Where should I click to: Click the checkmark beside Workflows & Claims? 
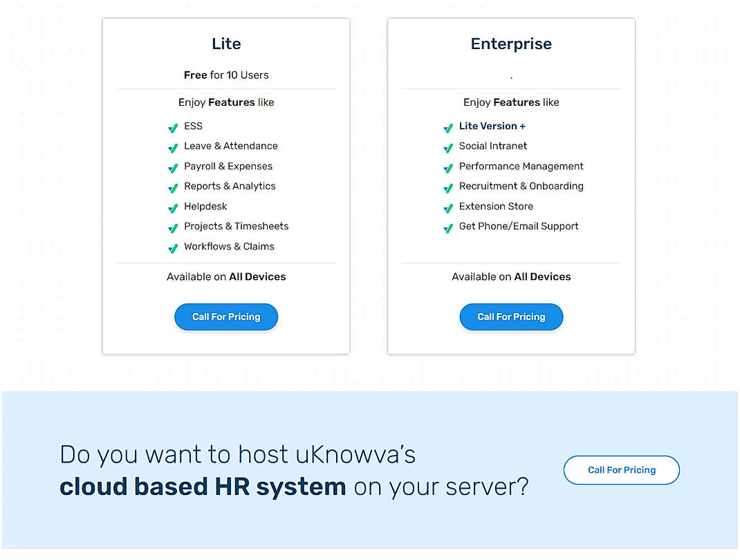tap(173, 248)
